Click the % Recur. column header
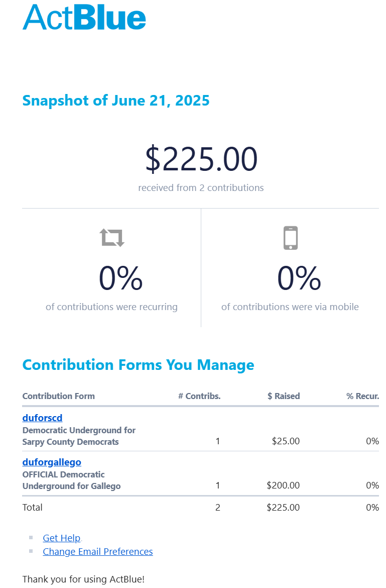This screenshot has height=588, width=386. [362, 396]
